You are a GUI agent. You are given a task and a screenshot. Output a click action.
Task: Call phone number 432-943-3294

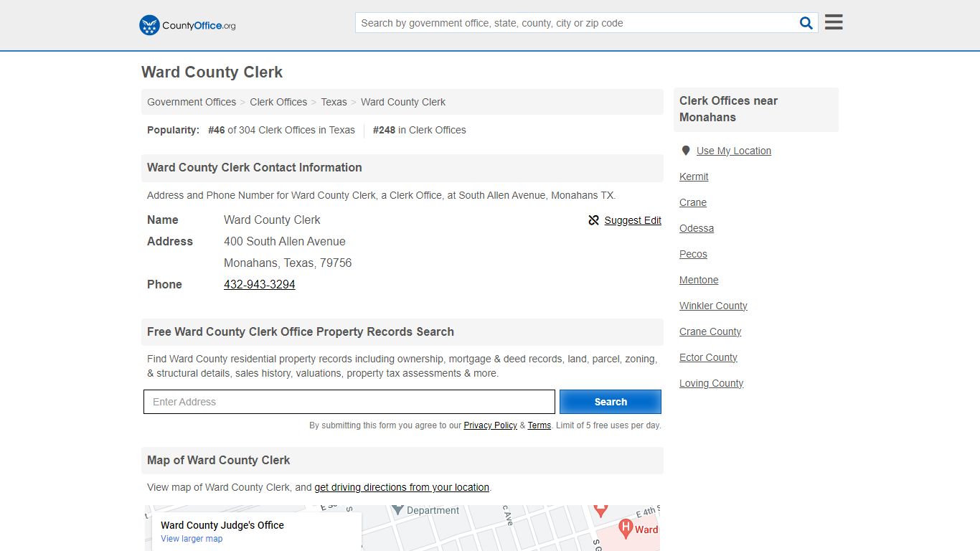point(260,284)
